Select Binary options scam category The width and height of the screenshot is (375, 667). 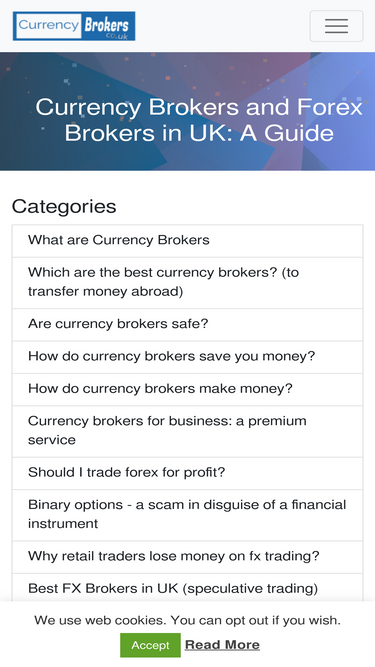point(188,515)
